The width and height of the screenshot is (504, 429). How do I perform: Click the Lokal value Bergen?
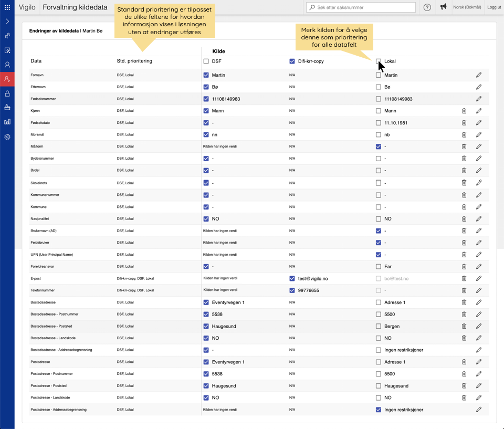pos(392,326)
